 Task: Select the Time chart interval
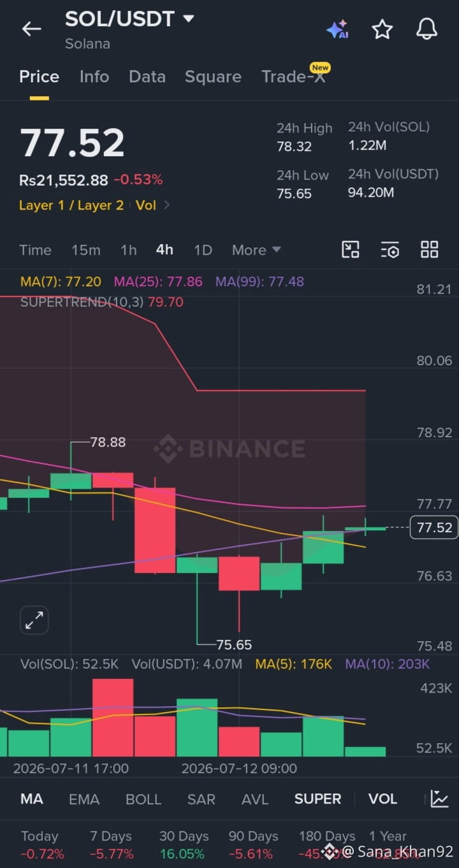click(x=35, y=250)
